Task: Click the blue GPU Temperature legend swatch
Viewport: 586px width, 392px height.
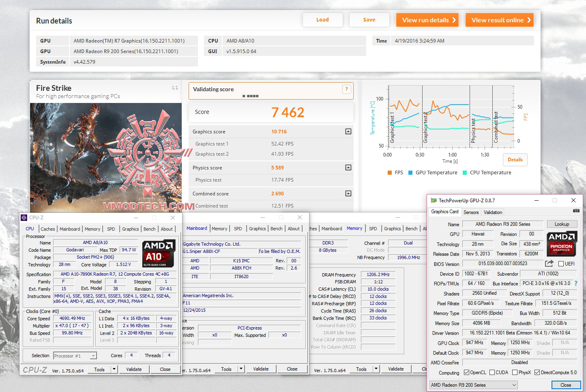Action: pos(410,173)
